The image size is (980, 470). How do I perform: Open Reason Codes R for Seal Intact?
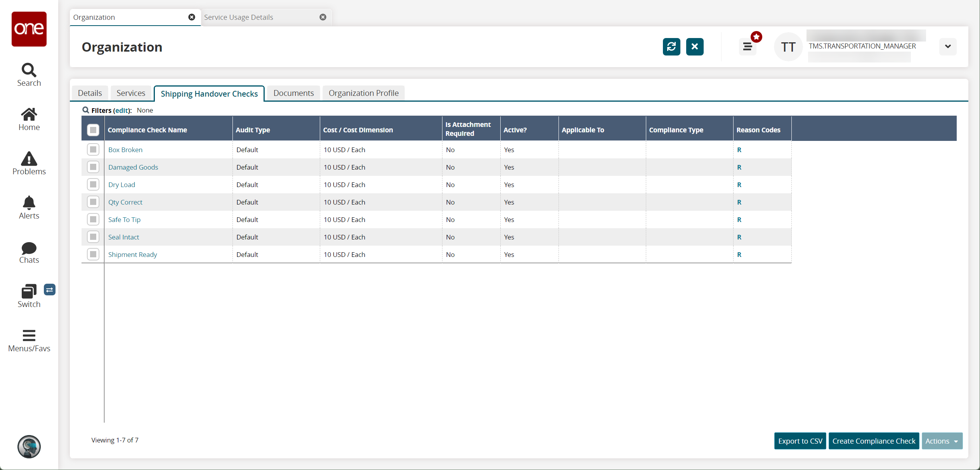click(x=739, y=237)
